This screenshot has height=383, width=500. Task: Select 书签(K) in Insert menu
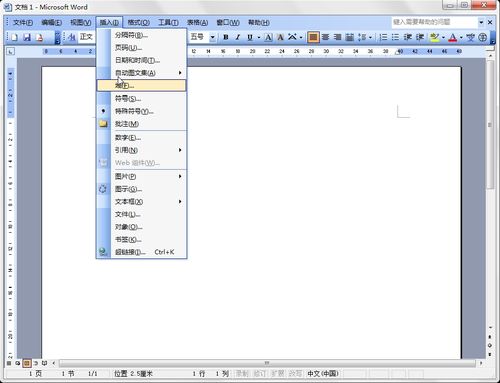click(142, 239)
